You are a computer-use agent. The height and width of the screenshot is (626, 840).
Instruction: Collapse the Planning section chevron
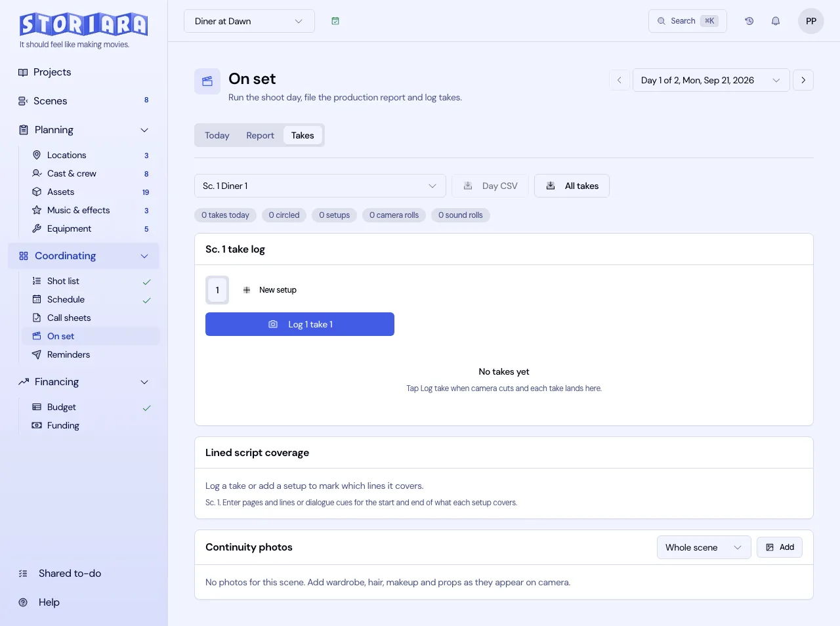(x=144, y=130)
